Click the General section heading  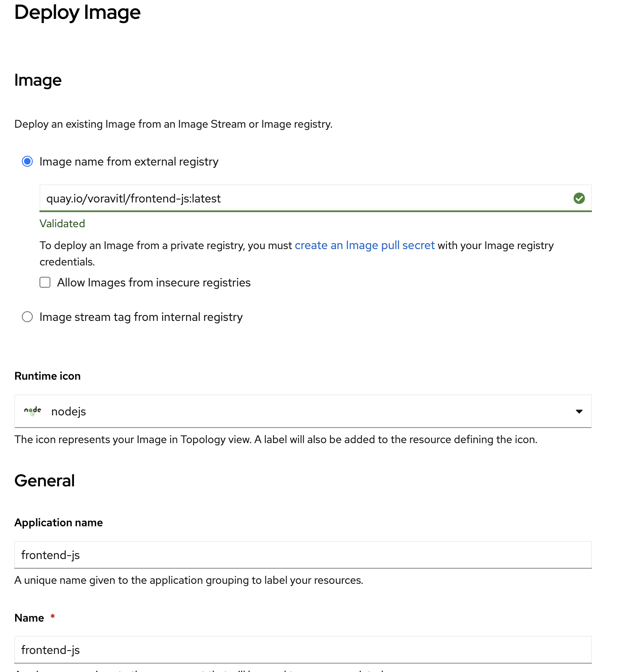45,480
